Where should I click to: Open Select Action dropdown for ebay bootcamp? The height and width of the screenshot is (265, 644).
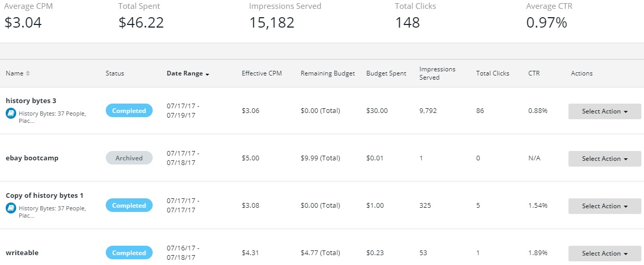[x=604, y=159]
